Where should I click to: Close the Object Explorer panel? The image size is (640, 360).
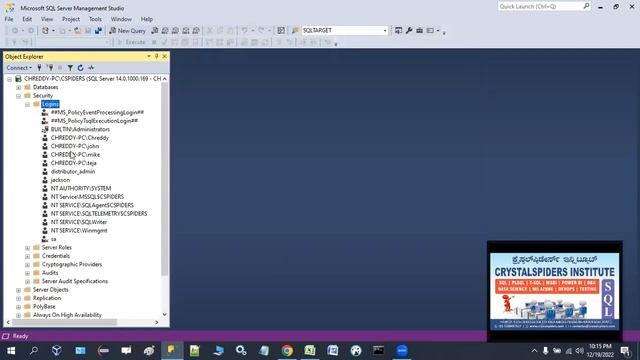click(x=164, y=56)
